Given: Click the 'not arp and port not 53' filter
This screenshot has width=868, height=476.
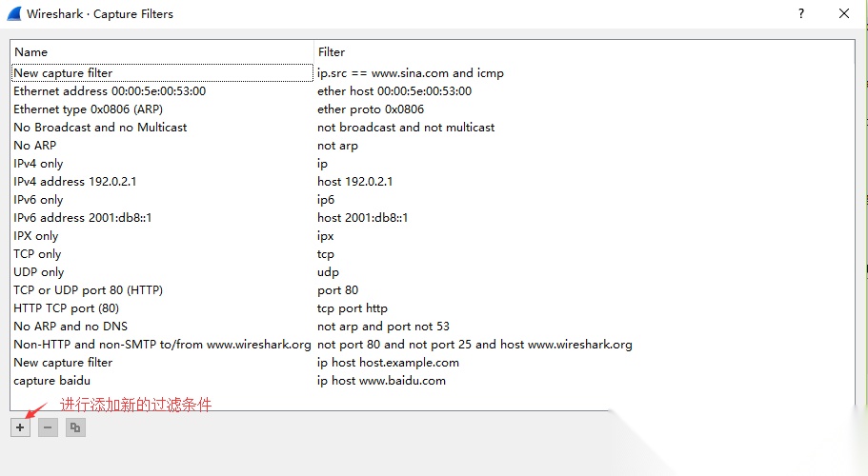Looking at the screenshot, I should pos(383,327).
